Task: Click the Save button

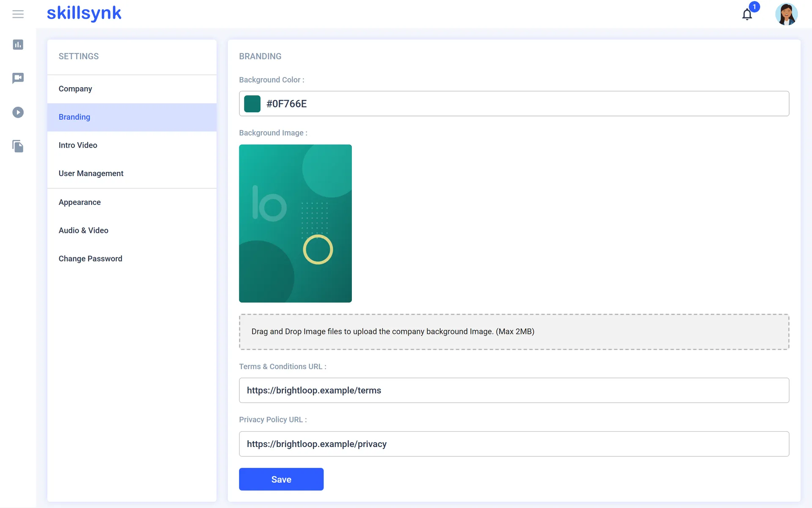Action: tap(281, 479)
